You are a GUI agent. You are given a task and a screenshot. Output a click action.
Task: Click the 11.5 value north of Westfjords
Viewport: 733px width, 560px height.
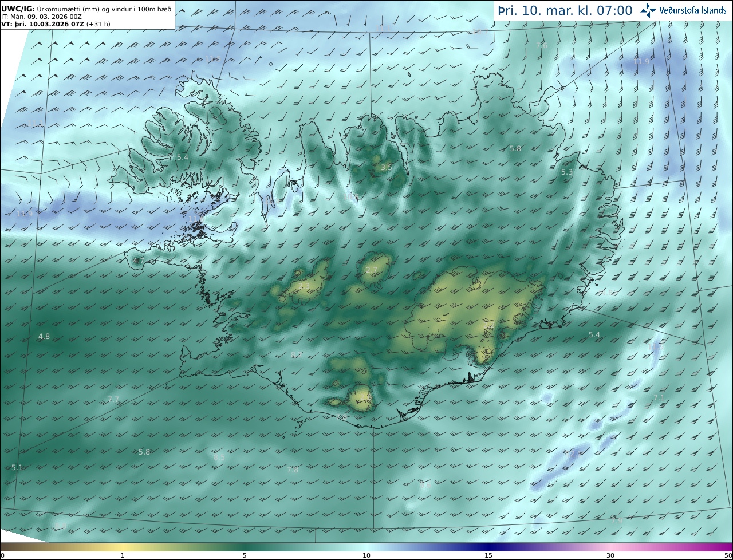point(212,59)
